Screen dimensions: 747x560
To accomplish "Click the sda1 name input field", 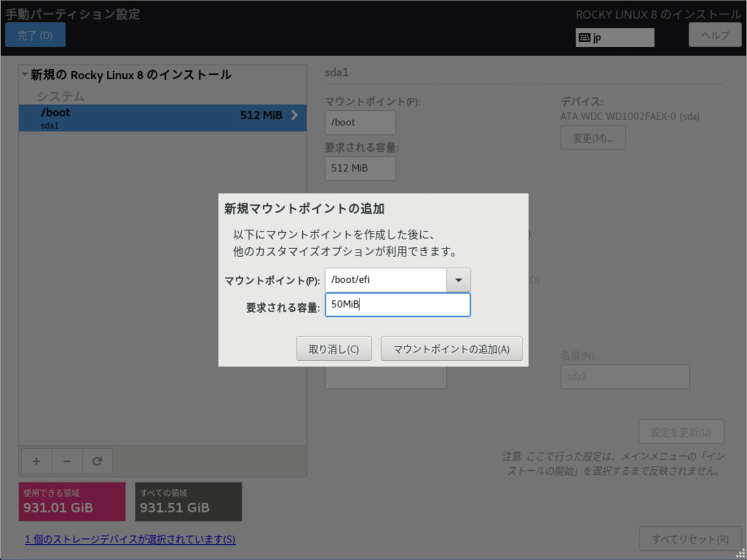I will 624,377.
